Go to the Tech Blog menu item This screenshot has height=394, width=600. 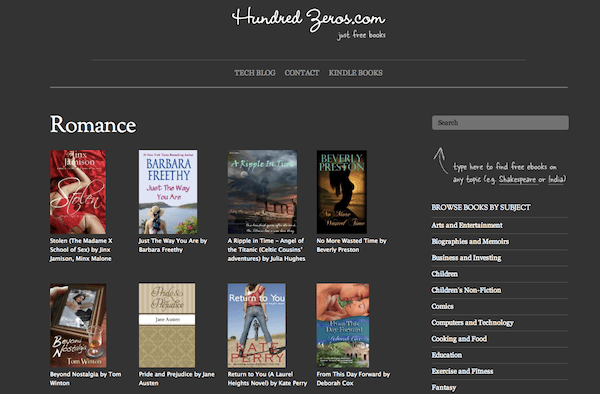click(x=255, y=73)
